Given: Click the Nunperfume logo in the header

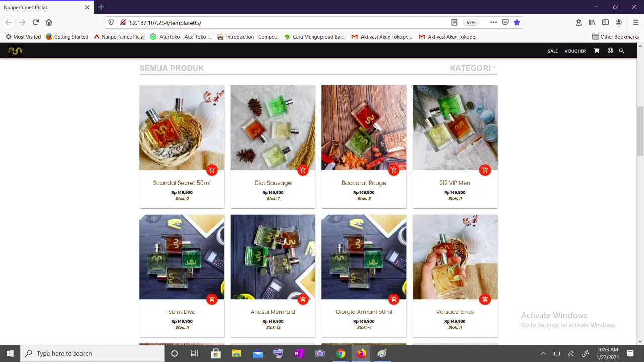Looking at the screenshot, I should click(x=15, y=51).
